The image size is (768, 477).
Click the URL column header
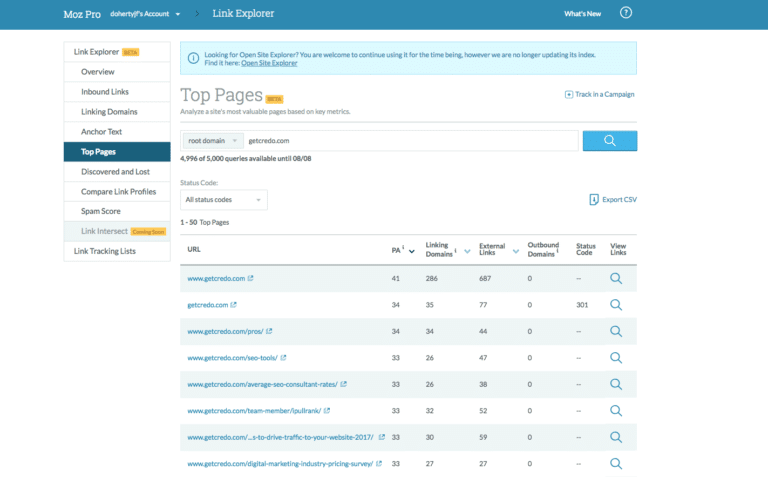[x=194, y=249]
